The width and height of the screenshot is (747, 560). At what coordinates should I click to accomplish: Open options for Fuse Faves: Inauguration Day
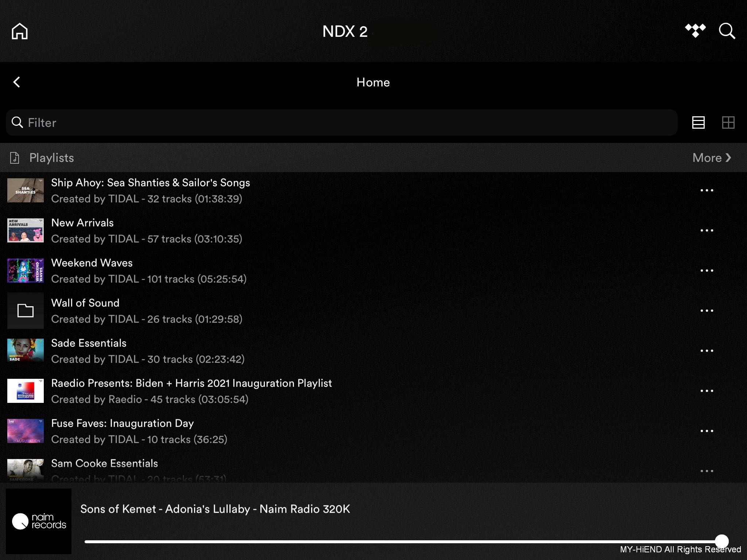(x=707, y=431)
